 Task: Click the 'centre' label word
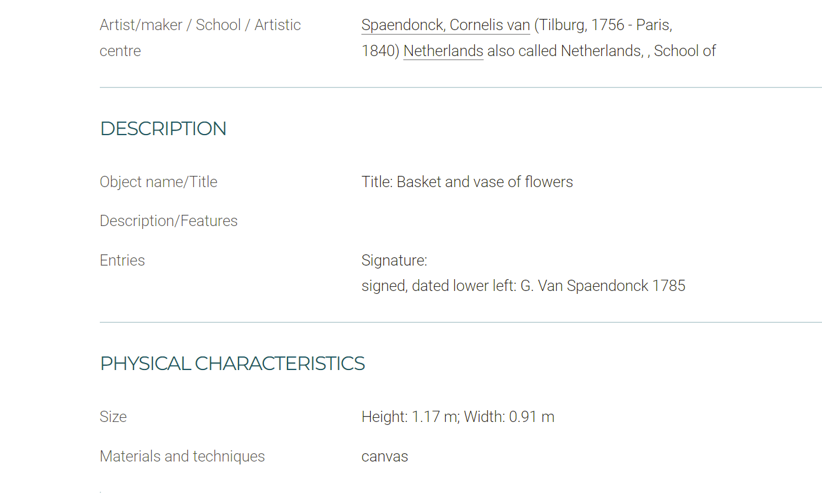120,51
